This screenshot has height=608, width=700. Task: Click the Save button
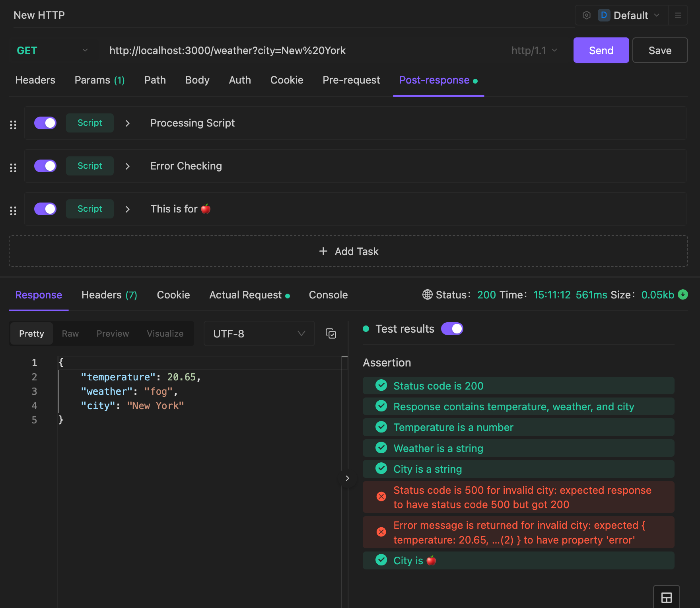(x=660, y=50)
